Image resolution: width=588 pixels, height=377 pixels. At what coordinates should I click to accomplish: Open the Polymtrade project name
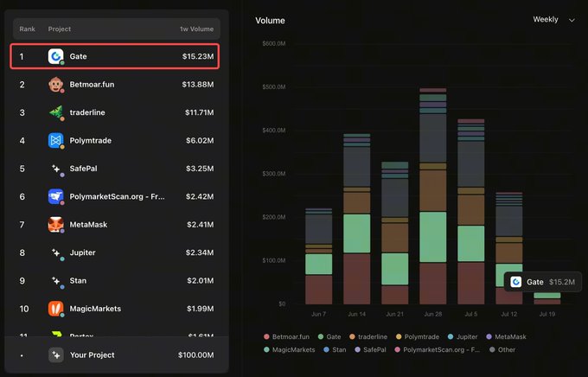[x=91, y=141]
